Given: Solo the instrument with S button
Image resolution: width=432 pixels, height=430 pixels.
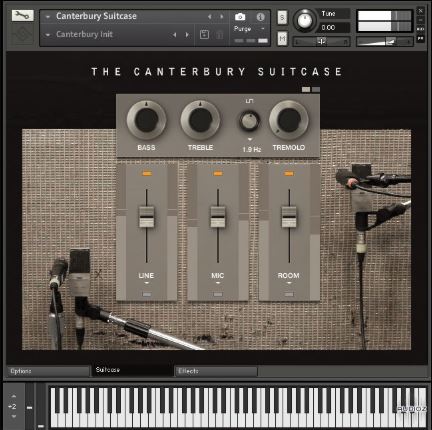Looking at the screenshot, I should 282,18.
